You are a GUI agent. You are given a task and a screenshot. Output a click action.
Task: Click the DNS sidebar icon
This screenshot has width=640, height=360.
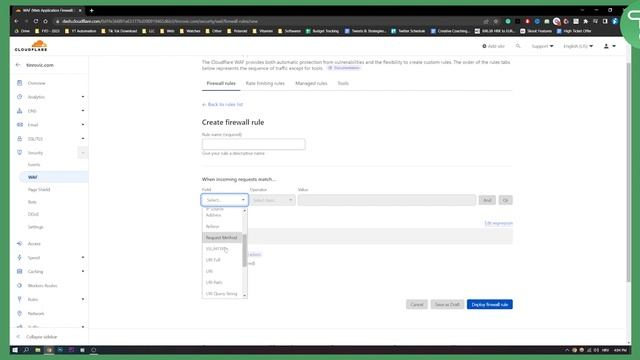[x=20, y=111]
